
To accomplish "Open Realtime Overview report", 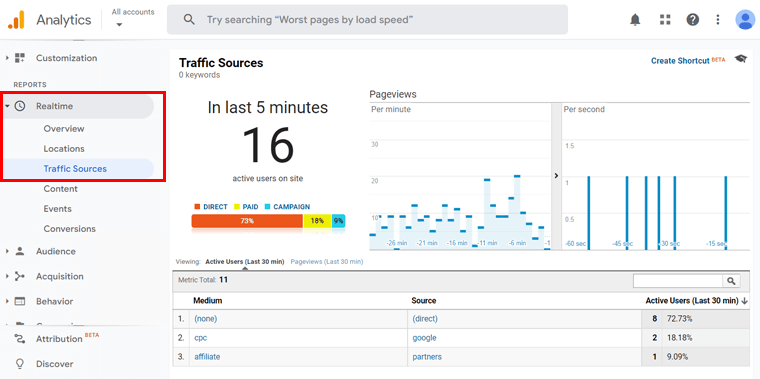I will (64, 129).
